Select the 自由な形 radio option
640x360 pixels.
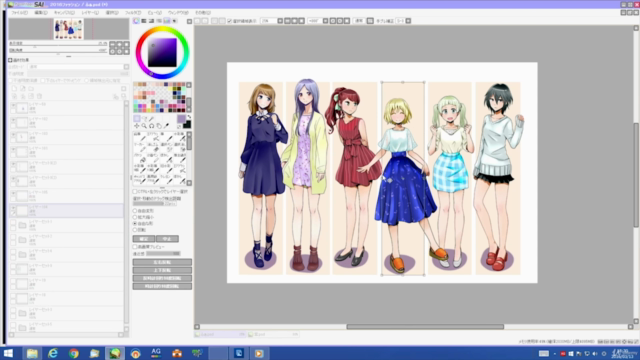pos(135,224)
